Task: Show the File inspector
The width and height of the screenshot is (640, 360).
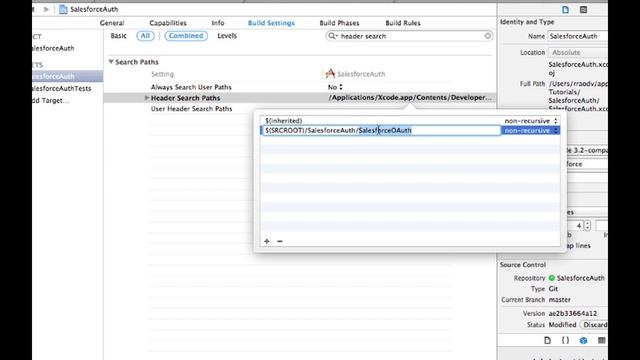Action: [x=565, y=9]
